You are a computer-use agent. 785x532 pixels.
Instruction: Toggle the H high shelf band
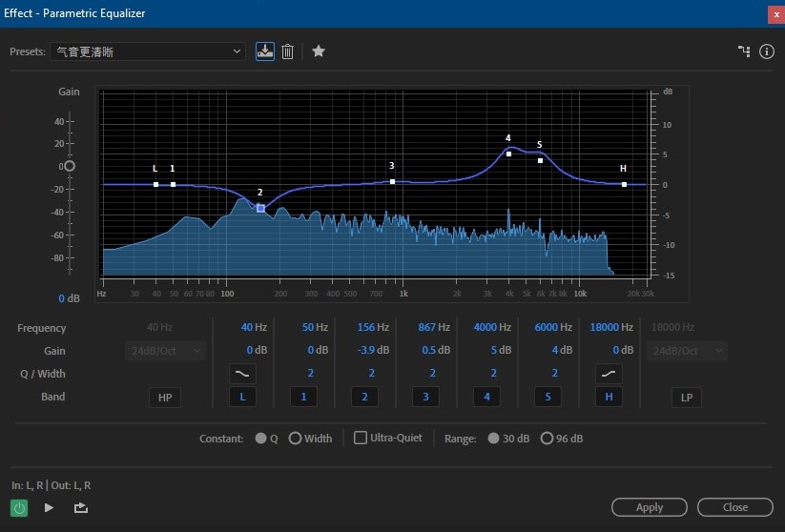tap(609, 397)
